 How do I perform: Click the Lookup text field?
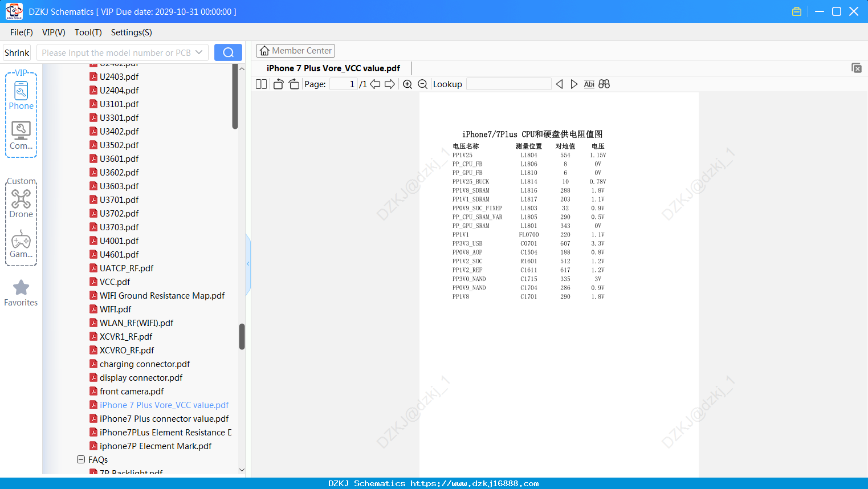coord(508,84)
